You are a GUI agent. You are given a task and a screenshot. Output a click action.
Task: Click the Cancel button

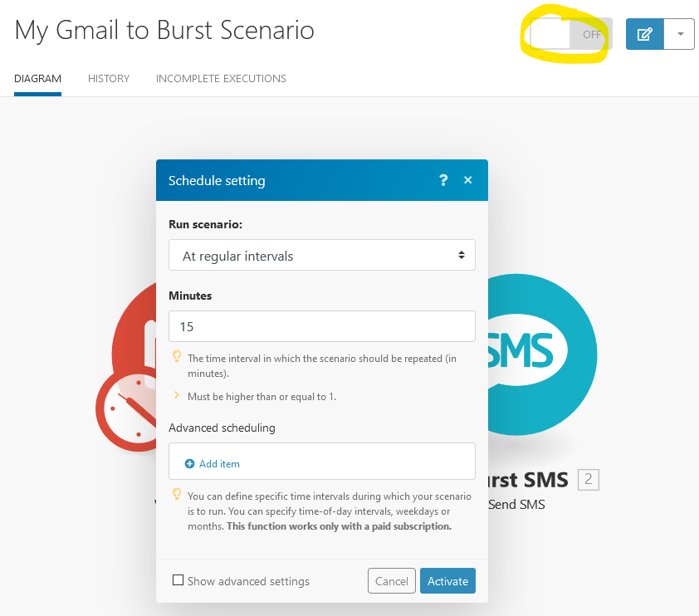coord(391,581)
